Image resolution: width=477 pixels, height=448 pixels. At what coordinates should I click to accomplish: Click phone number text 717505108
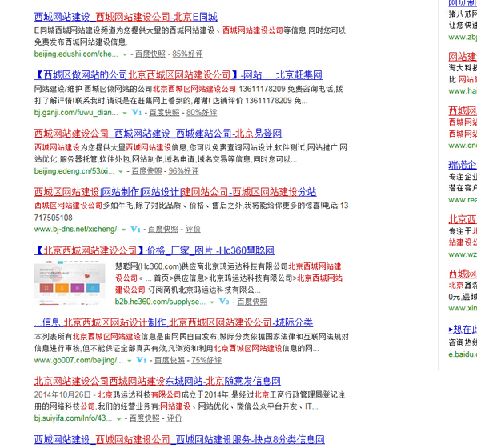click(54, 218)
